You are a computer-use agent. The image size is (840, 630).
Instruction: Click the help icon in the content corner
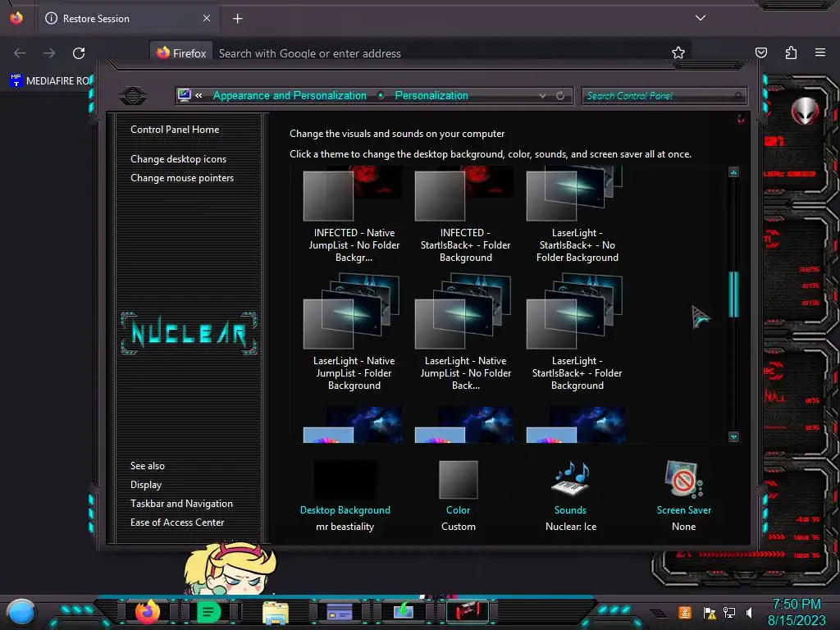point(741,119)
